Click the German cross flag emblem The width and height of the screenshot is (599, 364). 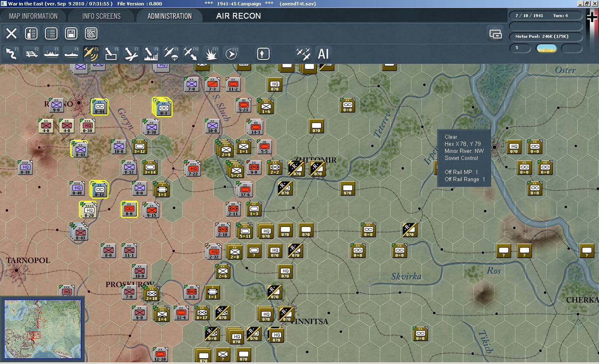(x=592, y=17)
